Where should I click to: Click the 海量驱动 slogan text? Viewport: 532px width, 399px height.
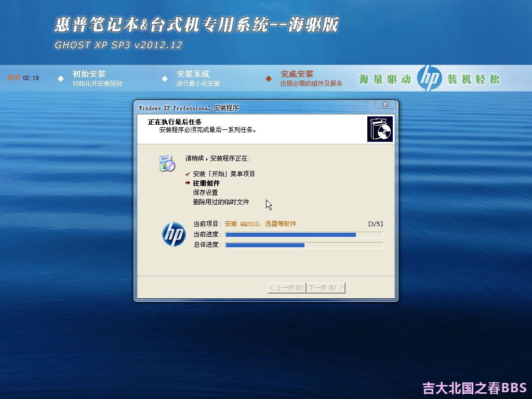(x=385, y=79)
